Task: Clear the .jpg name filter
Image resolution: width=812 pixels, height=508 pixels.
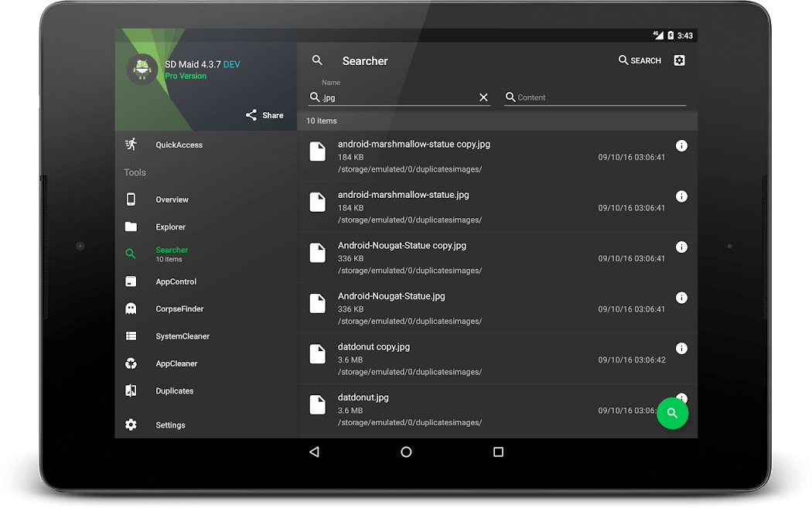Action: [x=483, y=97]
